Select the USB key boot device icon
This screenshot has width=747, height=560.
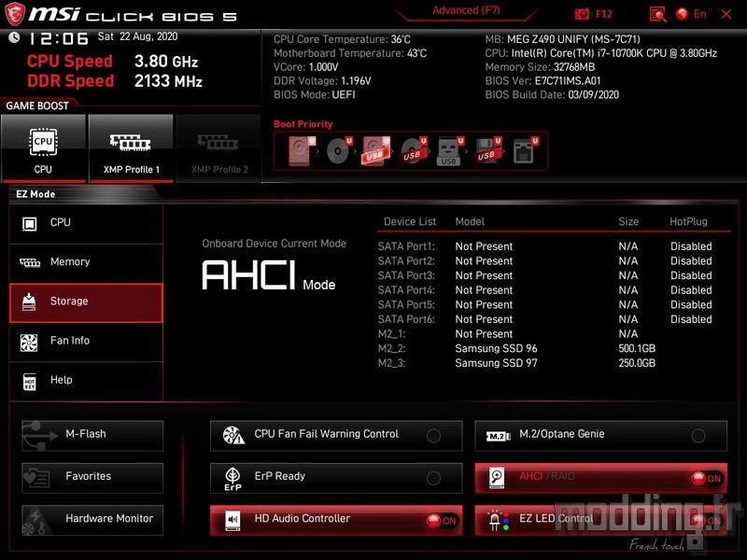click(450, 151)
